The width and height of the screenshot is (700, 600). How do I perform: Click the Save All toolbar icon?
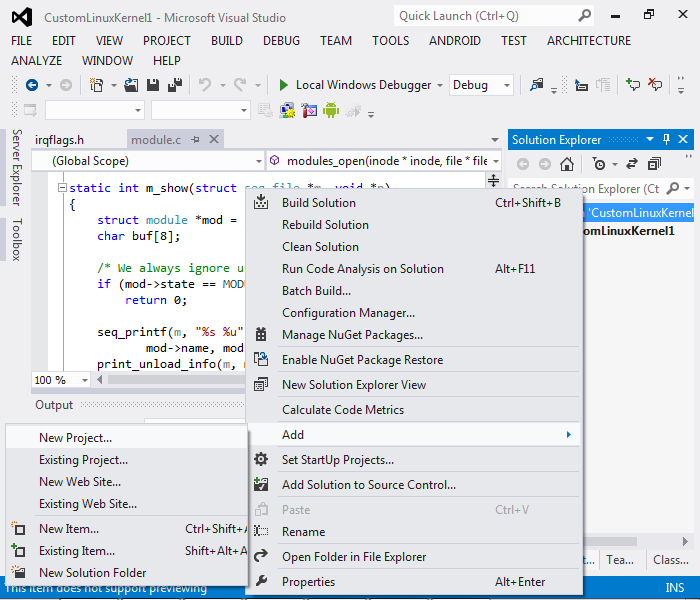point(175,85)
